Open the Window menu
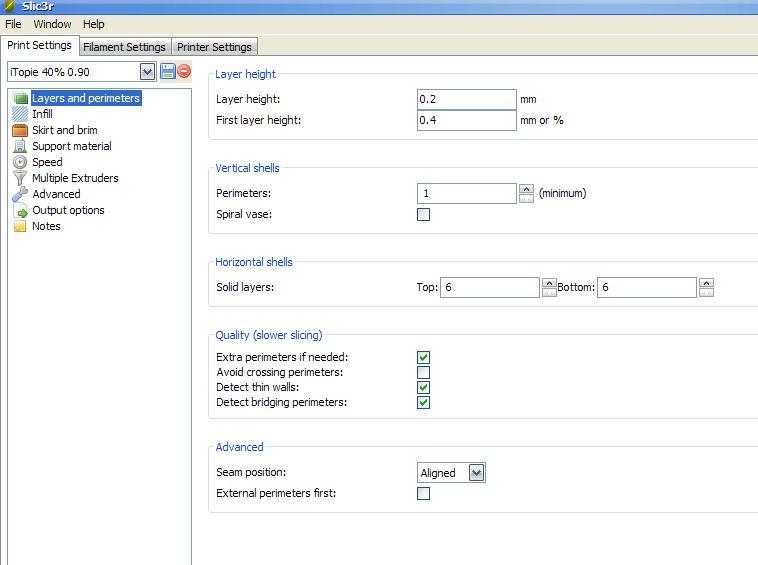The height and width of the screenshot is (565, 758). pyautogui.click(x=52, y=24)
